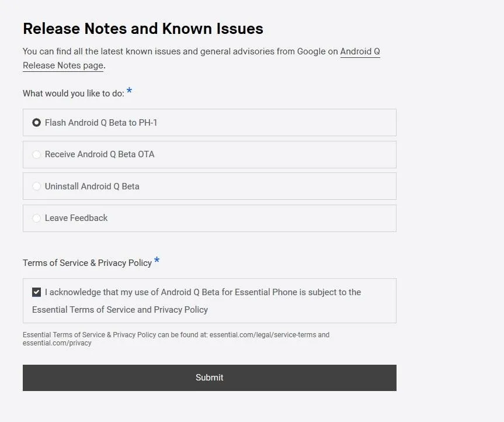Click the 'Leave Feedback' label text
Screen dimensions: 504x422
[76, 218]
